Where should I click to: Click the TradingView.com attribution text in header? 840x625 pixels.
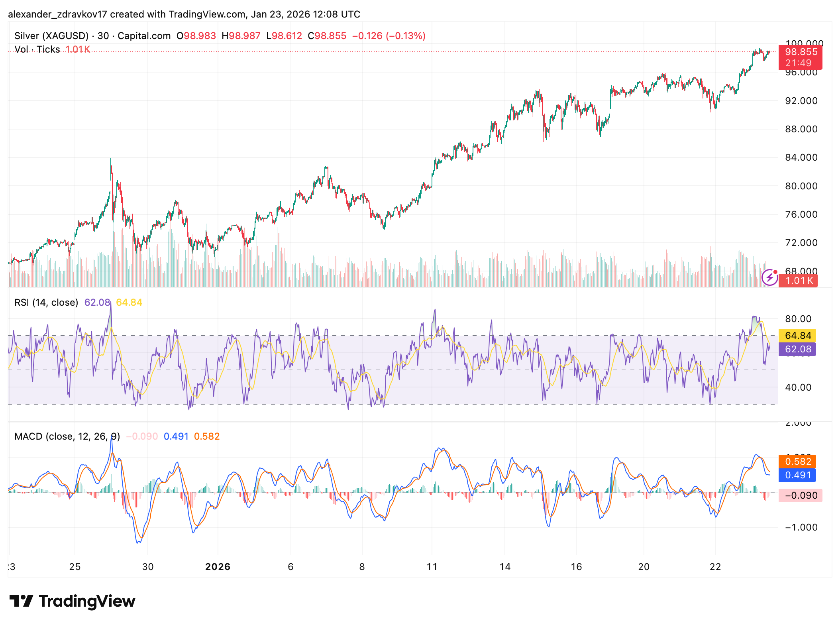point(207,14)
